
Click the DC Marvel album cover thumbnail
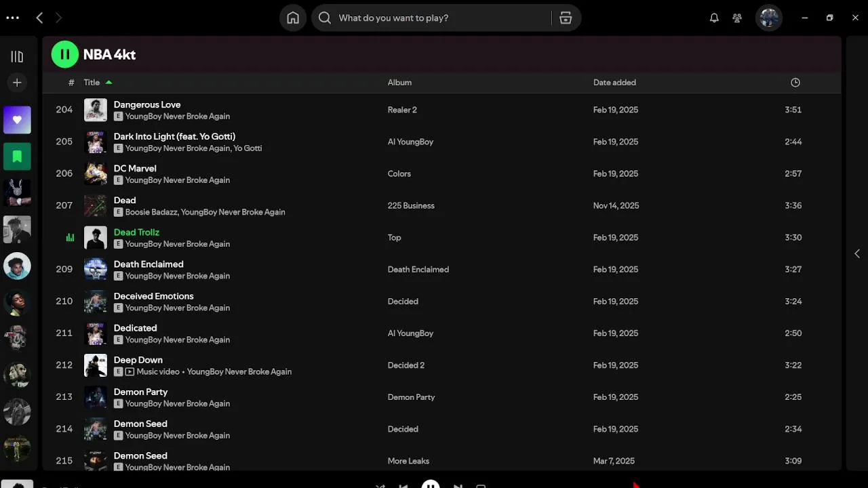tap(96, 174)
